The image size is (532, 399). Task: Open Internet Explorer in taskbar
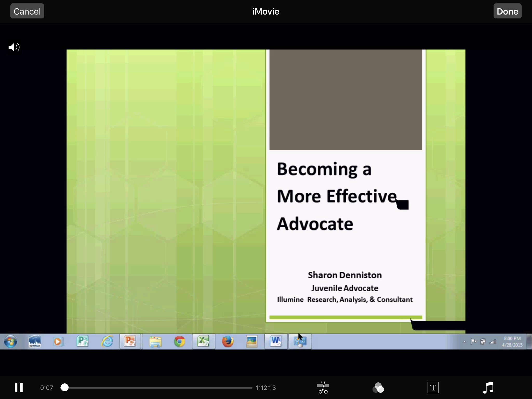(x=107, y=341)
